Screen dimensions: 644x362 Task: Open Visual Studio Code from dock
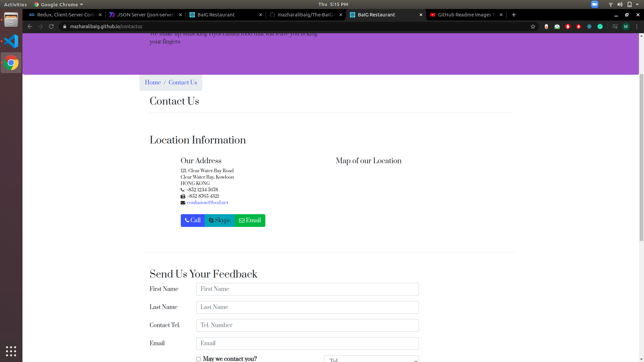[11, 41]
